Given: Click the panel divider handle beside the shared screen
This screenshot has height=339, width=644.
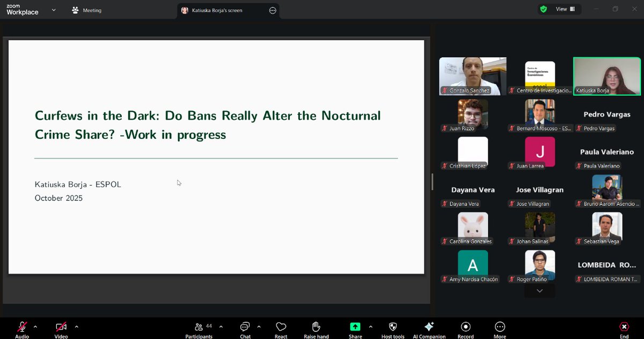Looking at the screenshot, I should pos(432,182).
